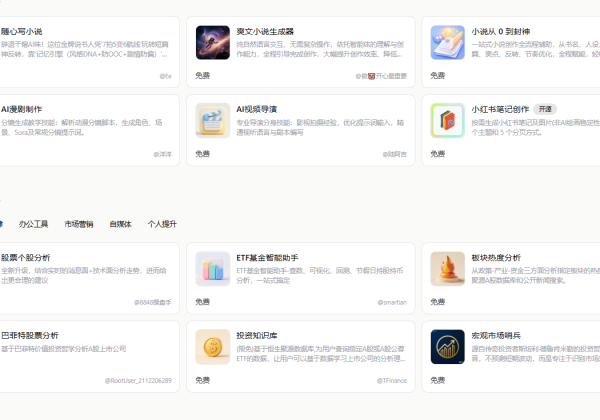Switch to the 市场营销 tab

pos(79,224)
